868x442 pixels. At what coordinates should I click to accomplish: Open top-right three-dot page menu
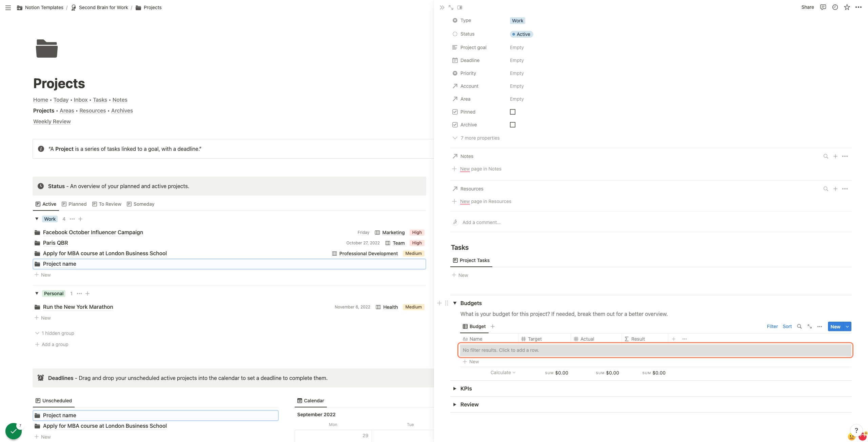859,7
